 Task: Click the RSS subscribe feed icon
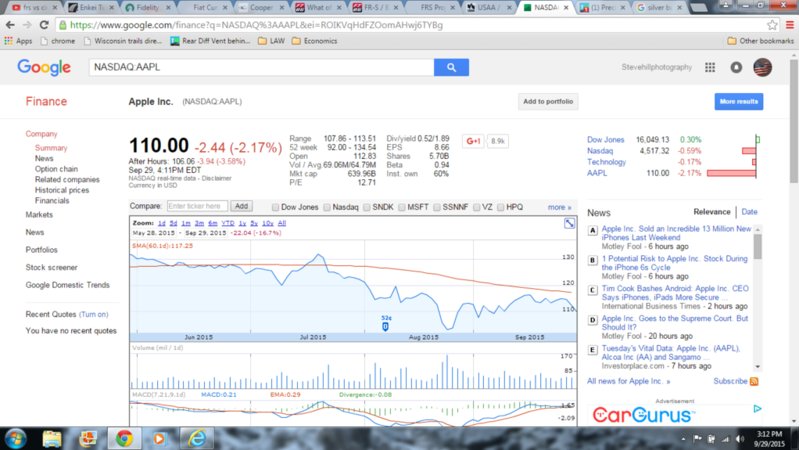754,381
